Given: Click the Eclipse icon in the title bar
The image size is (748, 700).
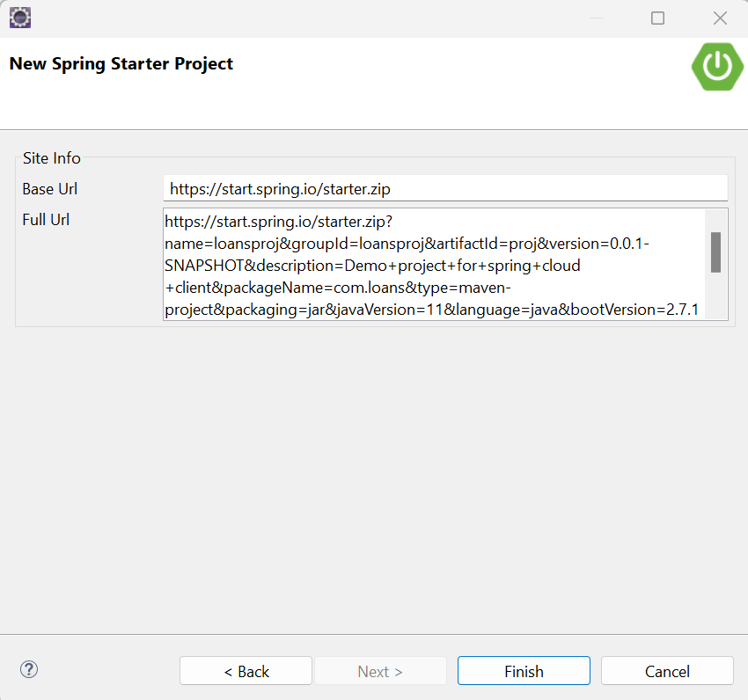Looking at the screenshot, I should 20,18.
